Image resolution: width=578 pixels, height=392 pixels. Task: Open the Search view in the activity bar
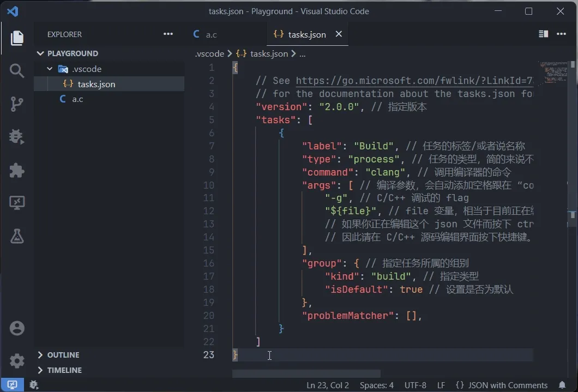tap(17, 71)
